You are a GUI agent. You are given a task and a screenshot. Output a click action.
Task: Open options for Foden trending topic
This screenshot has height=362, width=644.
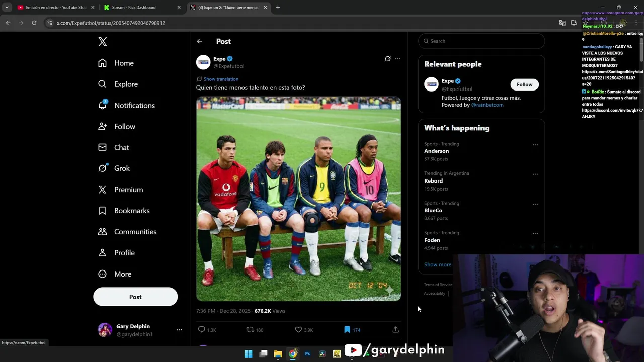point(535,234)
